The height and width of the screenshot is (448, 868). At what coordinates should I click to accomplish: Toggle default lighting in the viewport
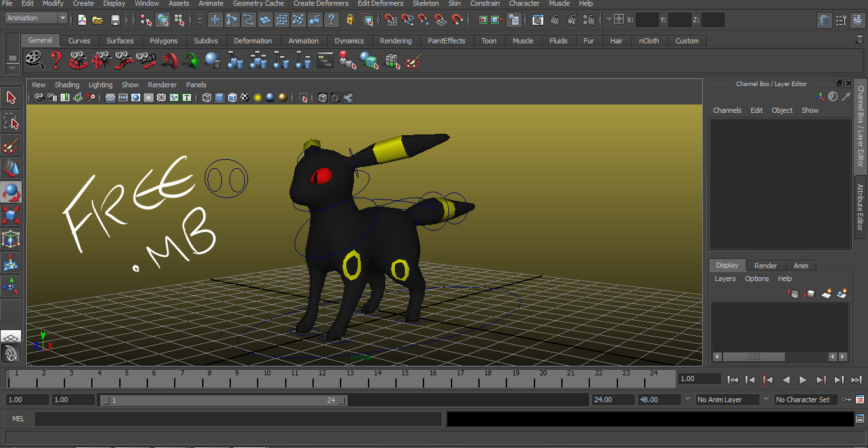pos(257,97)
